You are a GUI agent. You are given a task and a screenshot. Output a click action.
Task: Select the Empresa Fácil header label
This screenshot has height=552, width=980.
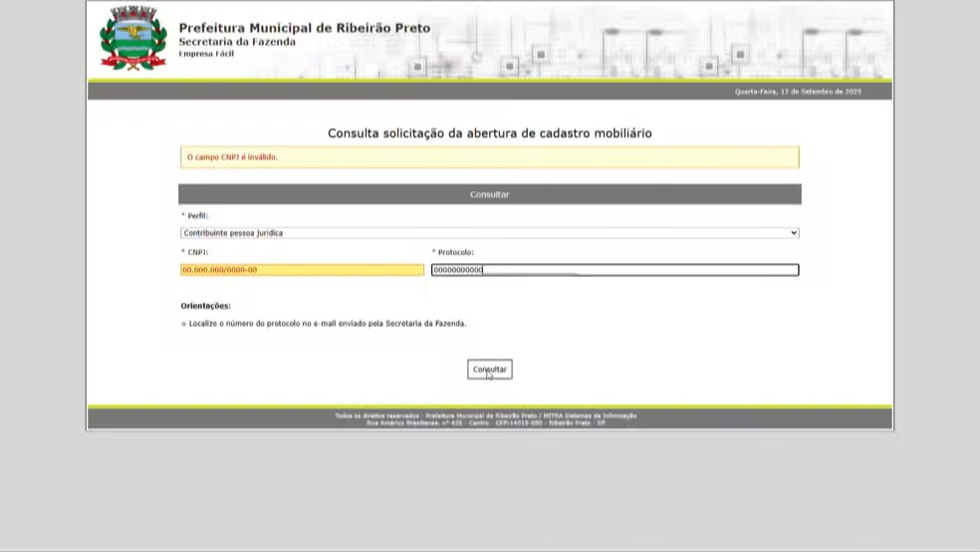[206, 54]
